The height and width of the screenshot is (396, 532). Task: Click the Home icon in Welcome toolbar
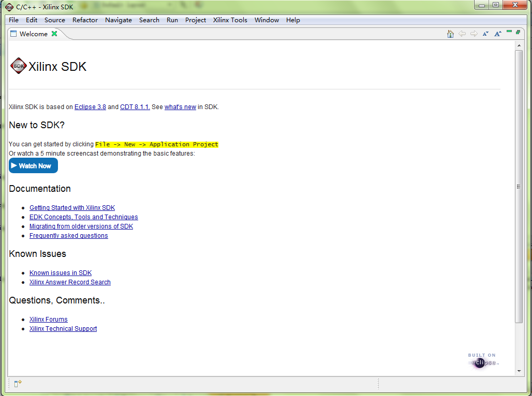450,34
